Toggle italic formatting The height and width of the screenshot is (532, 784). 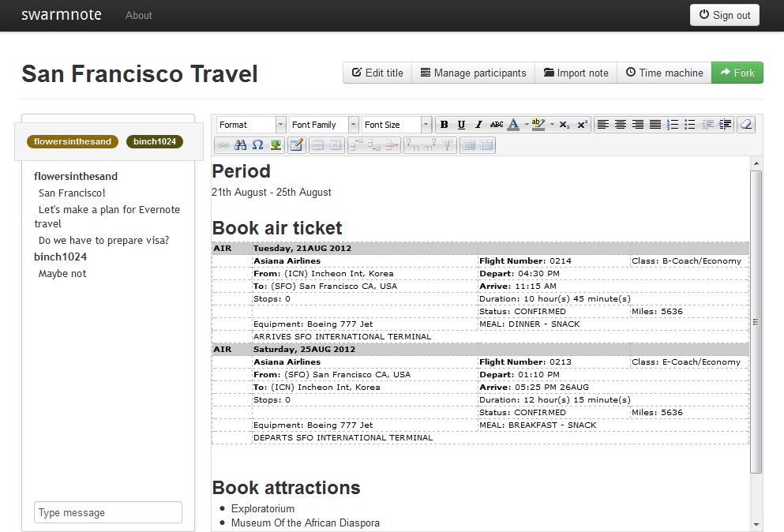(x=478, y=125)
